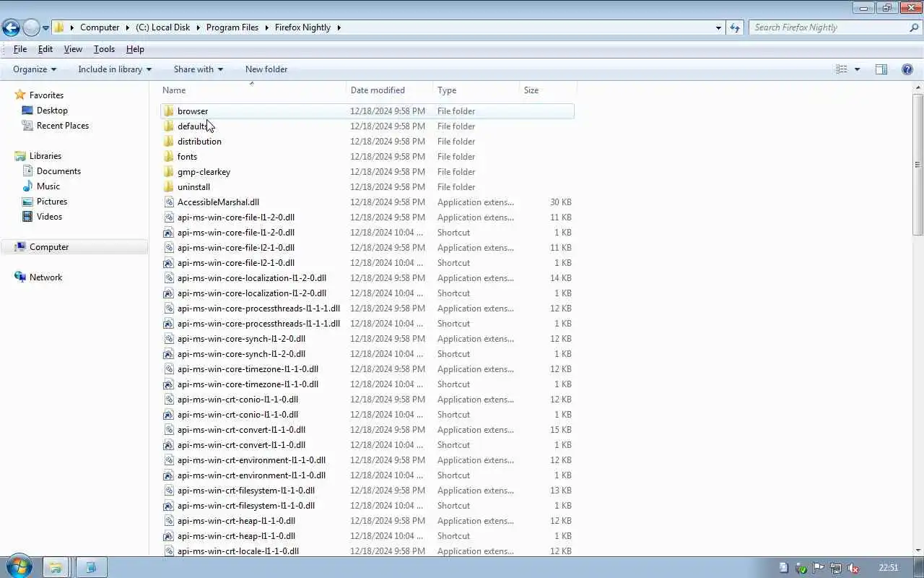The height and width of the screenshot is (578, 924).
Task: Show the preview pane
Action: click(881, 69)
